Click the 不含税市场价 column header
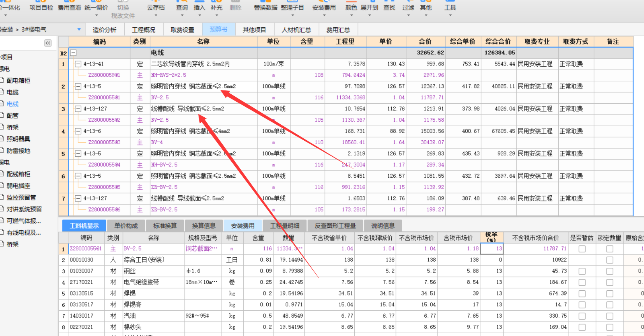 tap(416, 238)
